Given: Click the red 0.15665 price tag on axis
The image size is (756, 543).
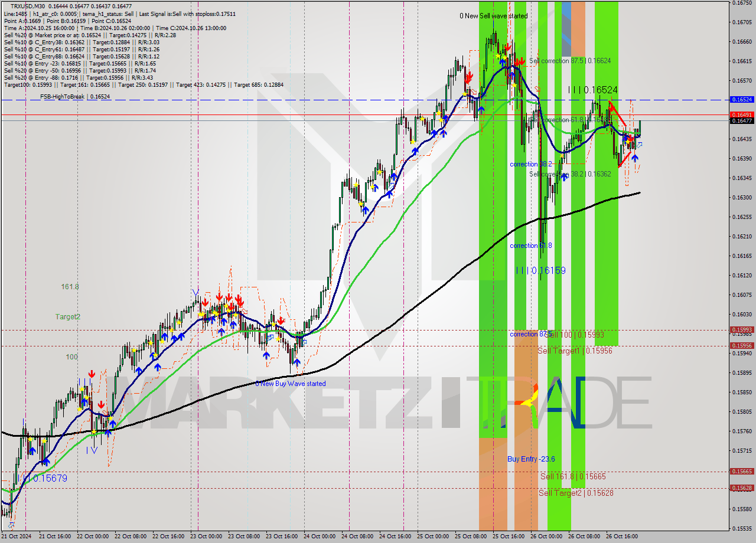Looking at the screenshot, I should [742, 472].
